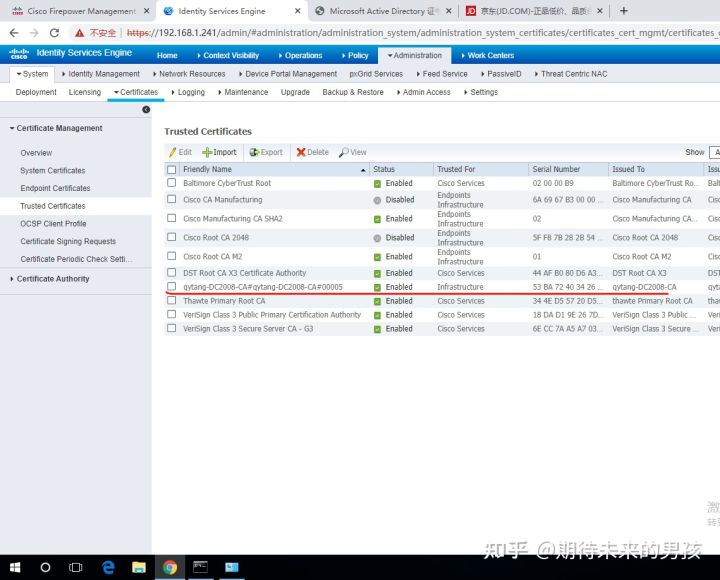
Task: Check the DST Root CA X3 checkbox
Action: click(x=172, y=272)
